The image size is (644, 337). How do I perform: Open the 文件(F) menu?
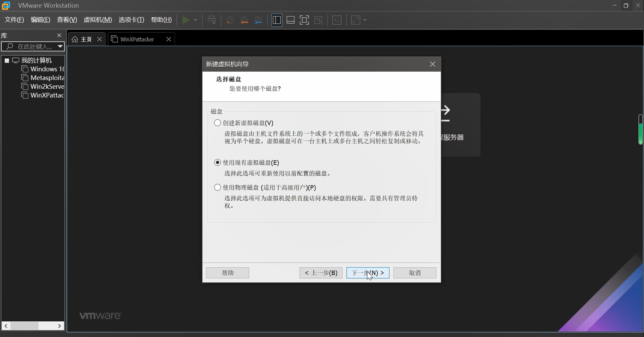(14, 20)
